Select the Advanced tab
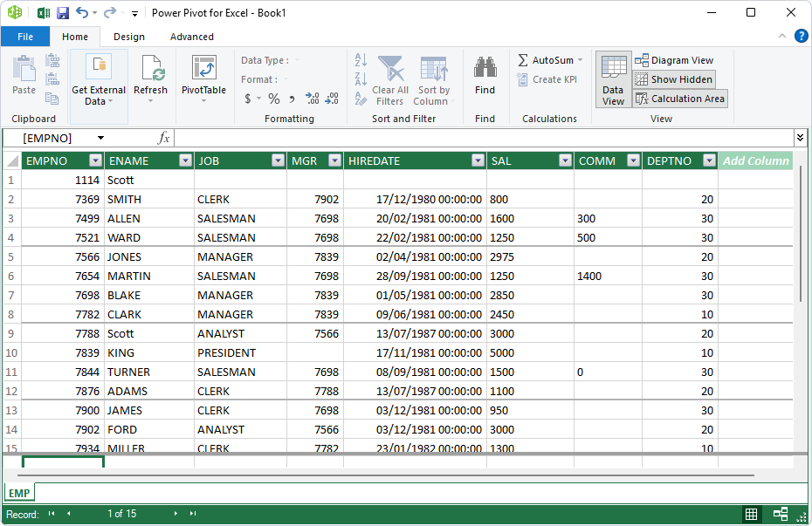Viewport: 812px width, 526px height. click(x=191, y=37)
